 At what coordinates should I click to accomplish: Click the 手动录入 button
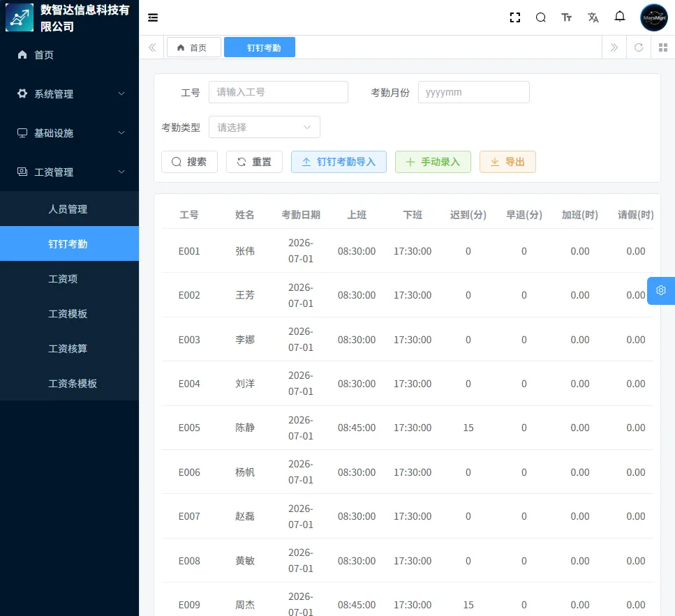pos(433,162)
